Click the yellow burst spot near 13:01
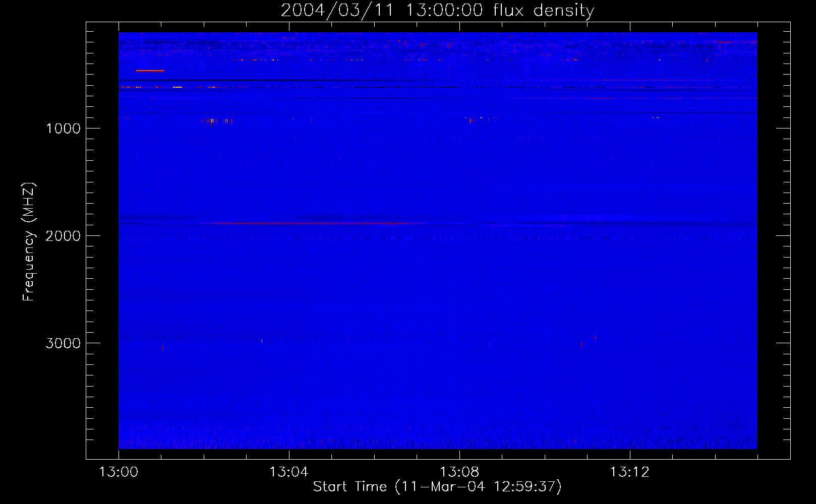This screenshot has height=504, width=816. pyautogui.click(x=177, y=87)
